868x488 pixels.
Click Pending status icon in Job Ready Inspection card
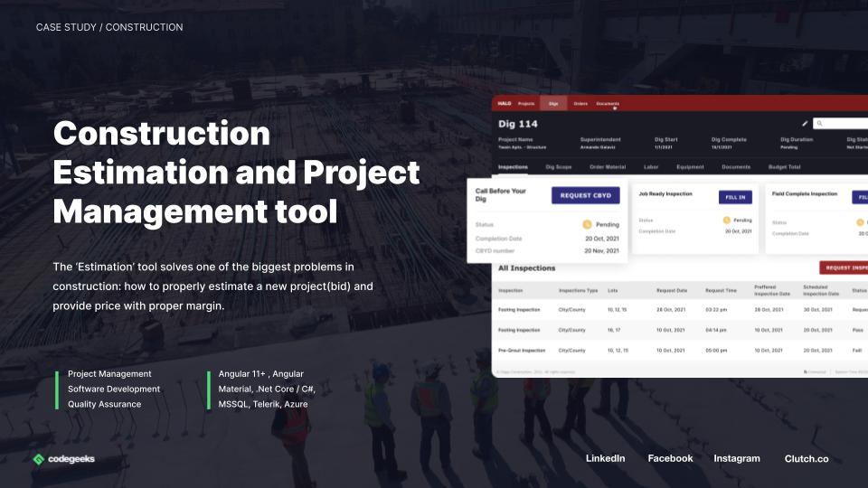coord(727,221)
